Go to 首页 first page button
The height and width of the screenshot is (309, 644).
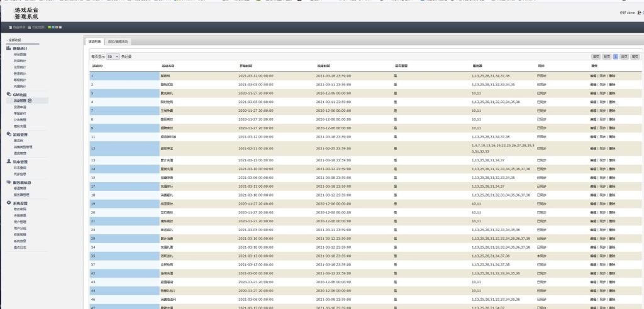(x=596, y=57)
